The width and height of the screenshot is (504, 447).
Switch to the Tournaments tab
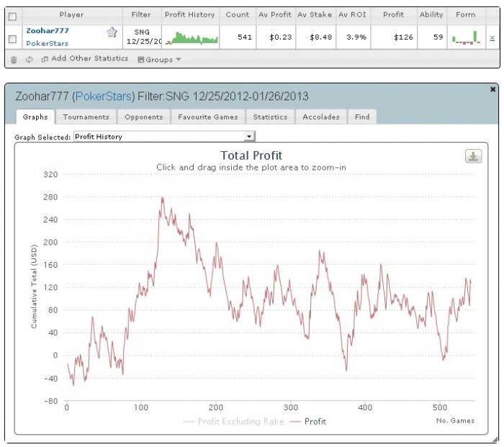[86, 117]
